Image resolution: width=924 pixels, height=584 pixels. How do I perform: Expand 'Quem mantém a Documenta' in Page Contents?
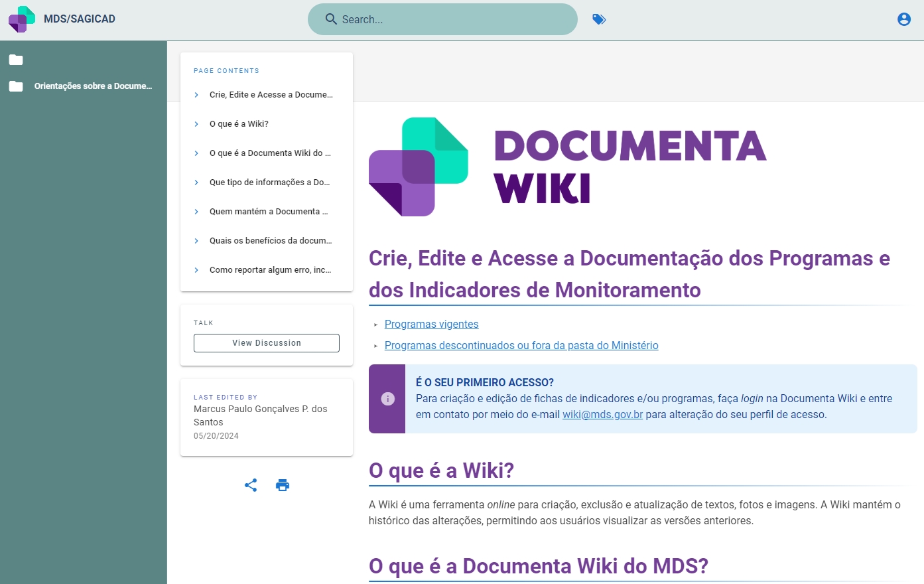coord(195,211)
